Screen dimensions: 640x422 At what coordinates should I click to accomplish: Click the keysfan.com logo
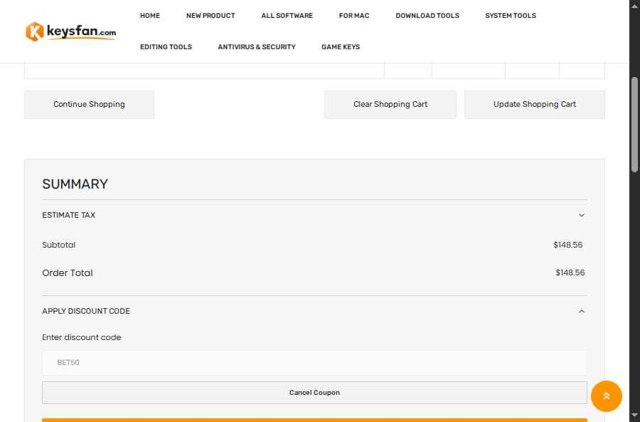(x=71, y=31)
